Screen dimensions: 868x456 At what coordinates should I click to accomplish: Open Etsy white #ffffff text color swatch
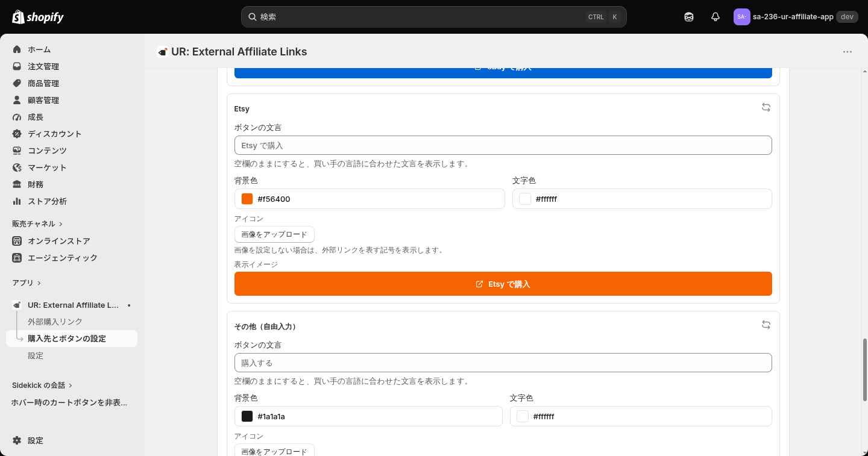coord(525,199)
